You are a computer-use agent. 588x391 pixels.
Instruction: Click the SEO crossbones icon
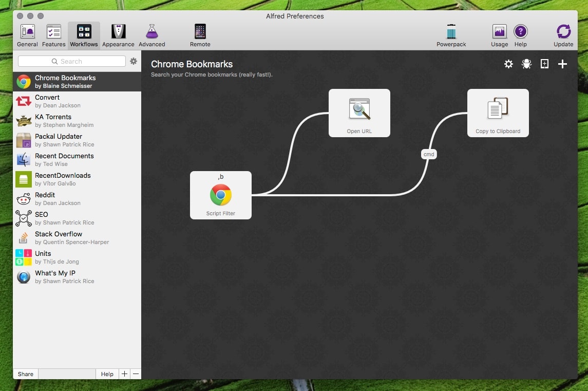(24, 218)
